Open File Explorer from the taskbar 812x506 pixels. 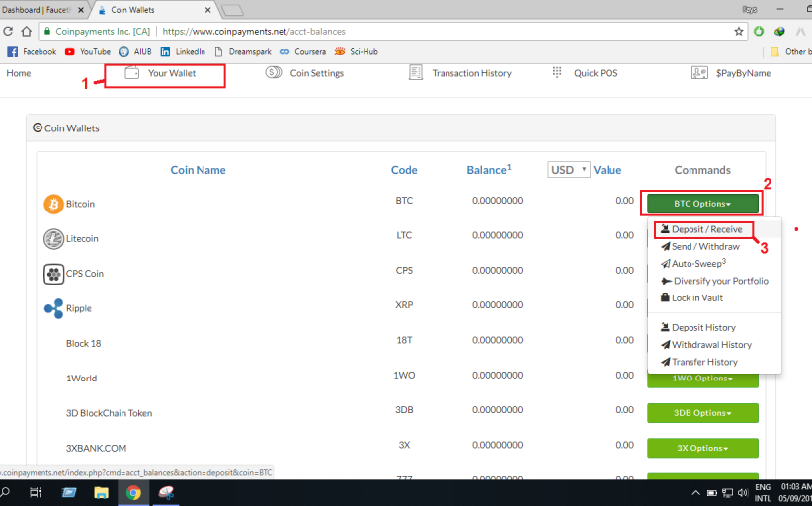click(101, 492)
